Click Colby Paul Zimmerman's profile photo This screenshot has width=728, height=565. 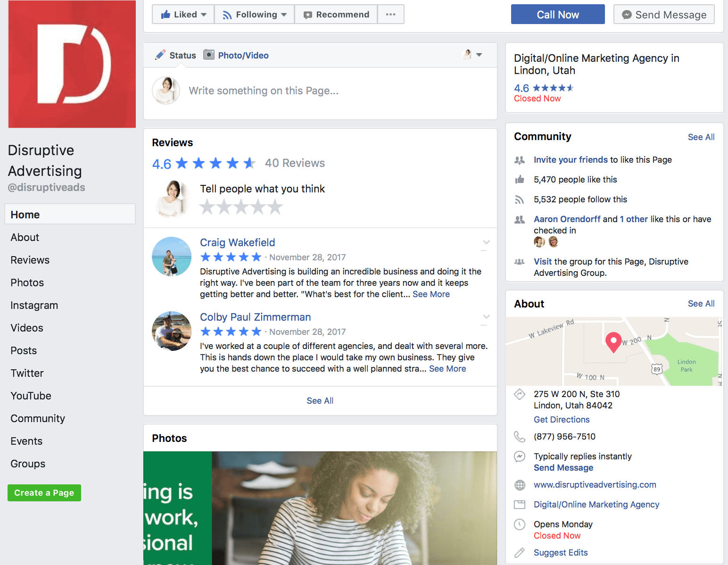(172, 331)
